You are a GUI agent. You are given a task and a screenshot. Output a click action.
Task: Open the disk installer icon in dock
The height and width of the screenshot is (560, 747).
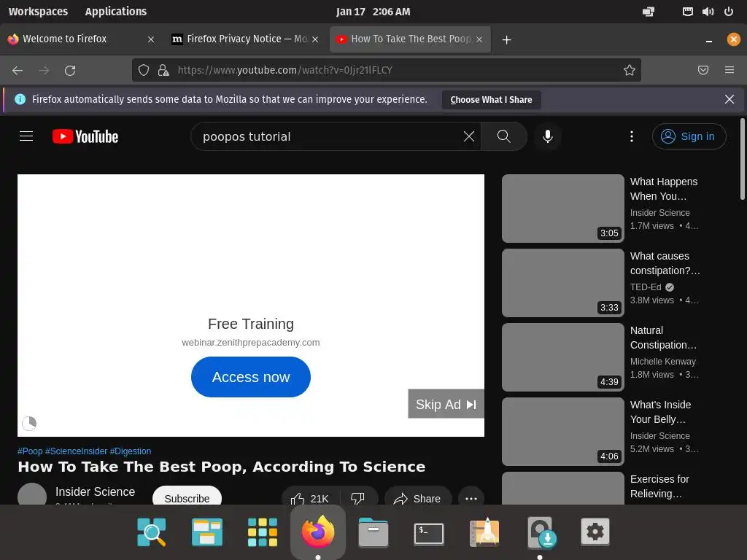[x=542, y=532]
